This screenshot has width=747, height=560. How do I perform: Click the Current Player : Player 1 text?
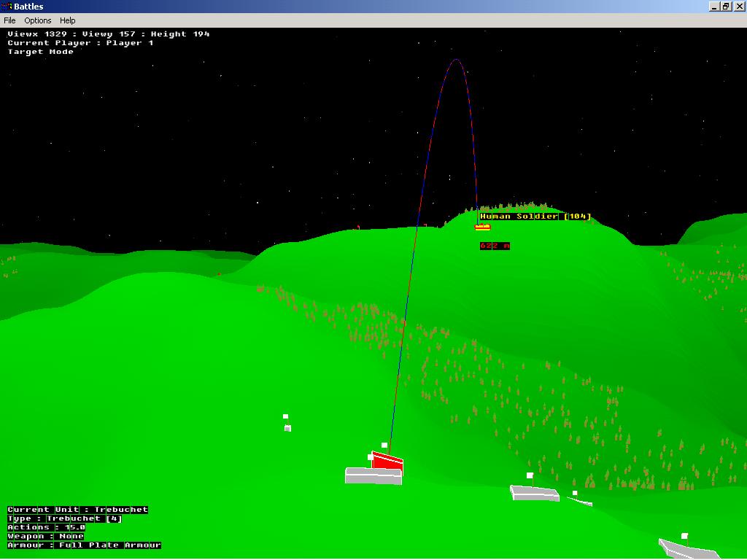tap(80, 43)
